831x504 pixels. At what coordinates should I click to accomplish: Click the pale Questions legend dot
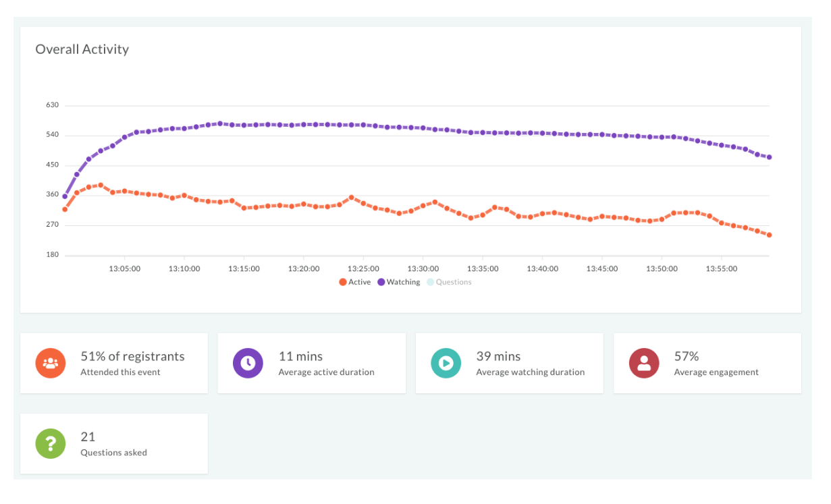[430, 281]
